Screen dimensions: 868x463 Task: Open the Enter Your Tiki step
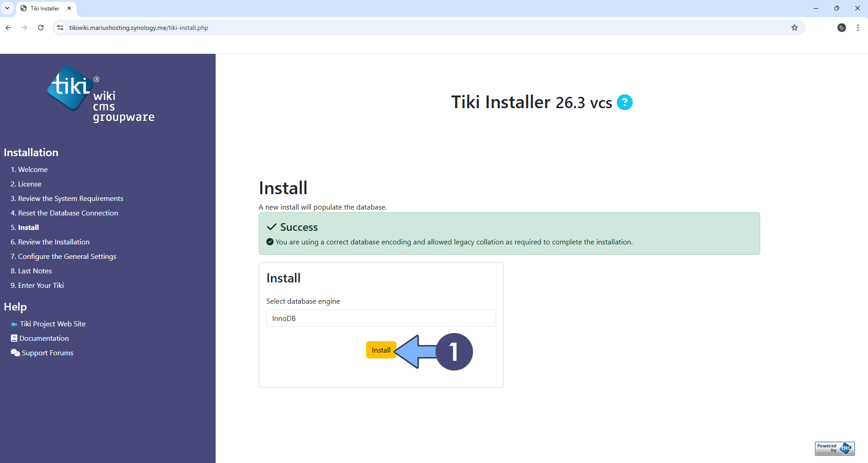coord(37,285)
